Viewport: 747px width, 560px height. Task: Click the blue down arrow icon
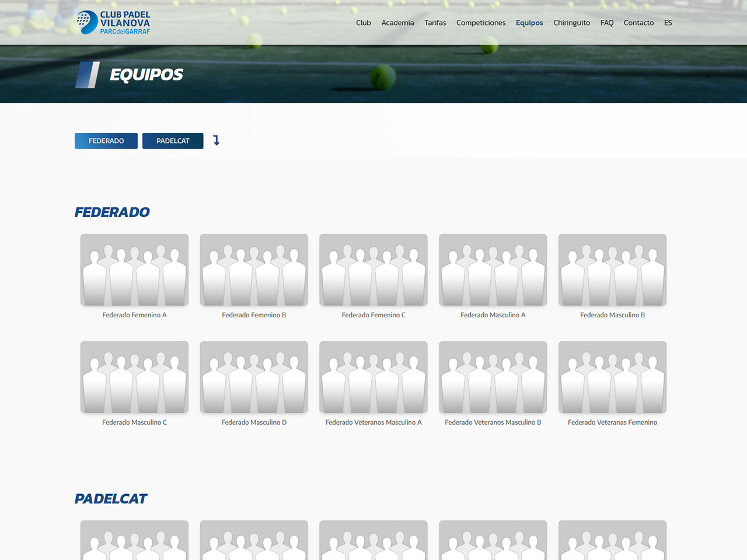pyautogui.click(x=216, y=141)
